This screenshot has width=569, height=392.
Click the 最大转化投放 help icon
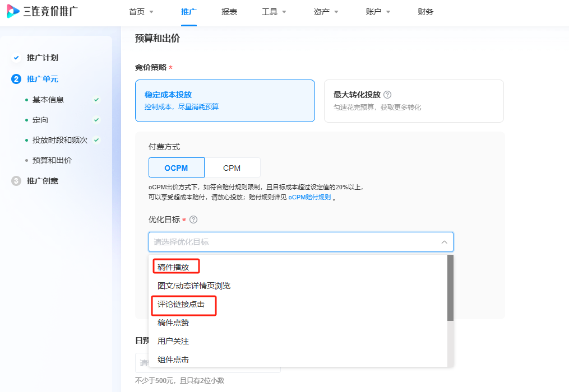(388, 94)
